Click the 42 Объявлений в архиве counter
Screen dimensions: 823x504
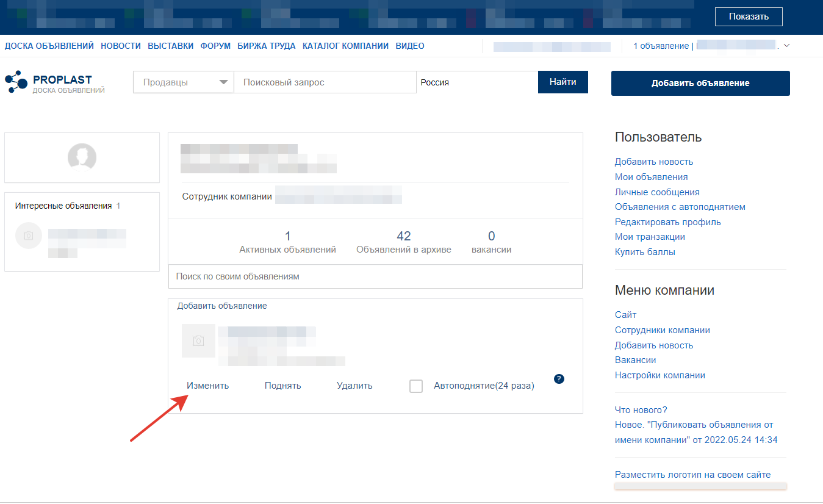[404, 242]
